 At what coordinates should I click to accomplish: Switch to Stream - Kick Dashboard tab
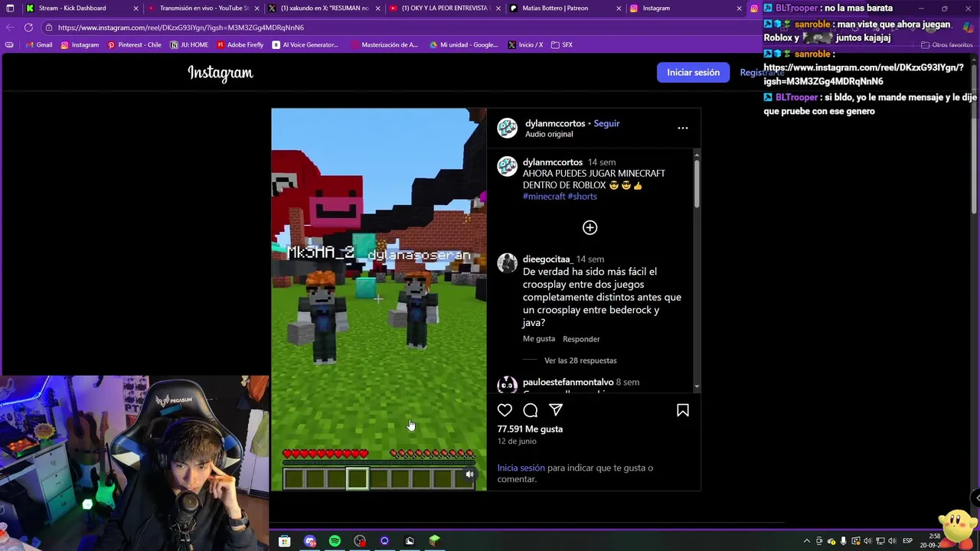[x=72, y=8]
